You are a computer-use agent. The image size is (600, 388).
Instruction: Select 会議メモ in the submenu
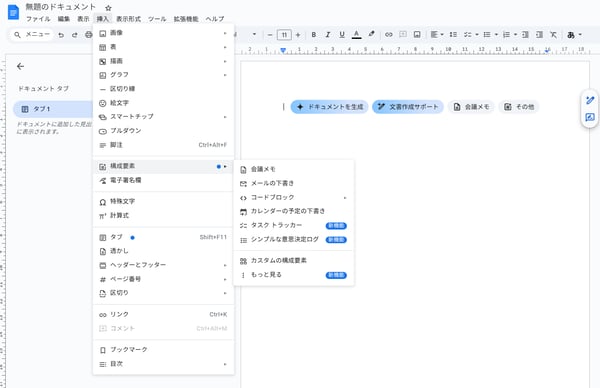[293, 169]
